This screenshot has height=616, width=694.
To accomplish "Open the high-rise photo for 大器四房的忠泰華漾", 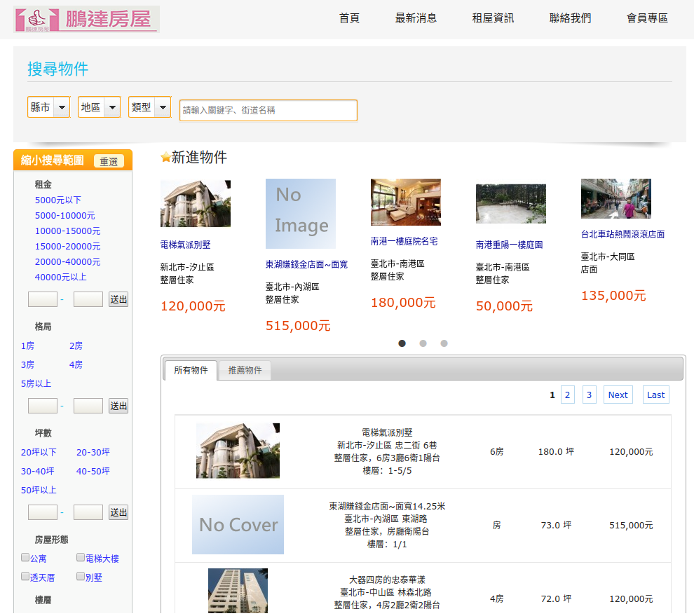I will (x=238, y=591).
